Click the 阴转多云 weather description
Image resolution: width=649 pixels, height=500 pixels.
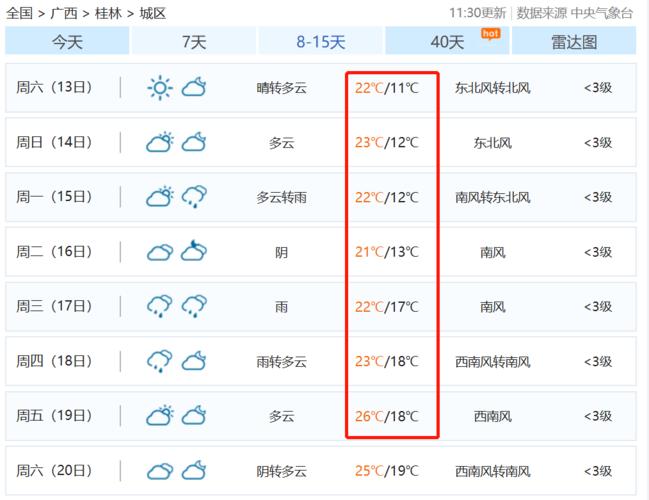tap(281, 471)
